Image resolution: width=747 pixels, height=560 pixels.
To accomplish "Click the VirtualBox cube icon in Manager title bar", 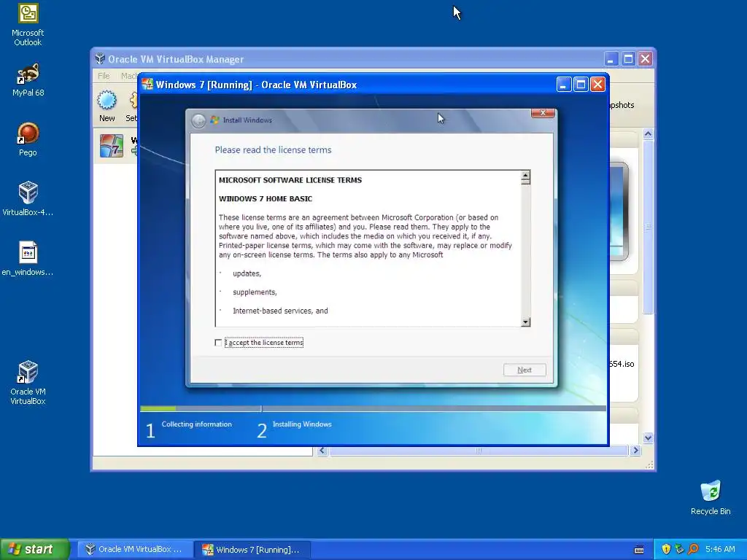I will pyautogui.click(x=100, y=59).
